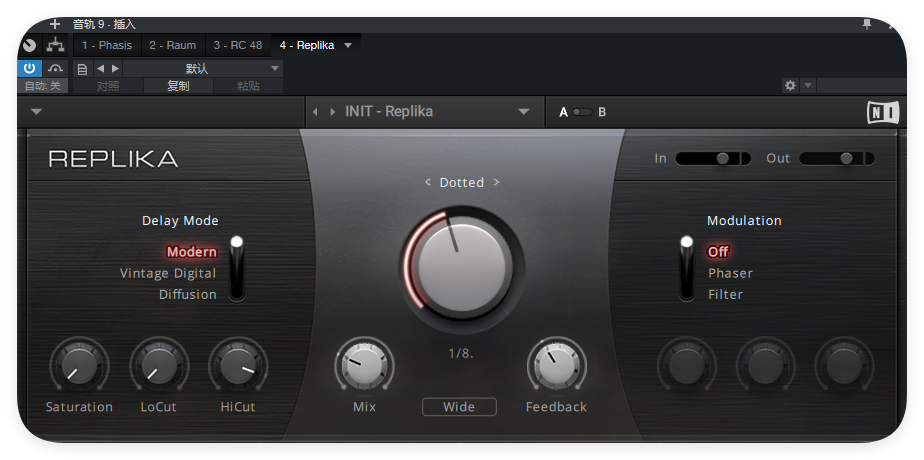Viewport: 924px width, 460px height.
Task: Click left arrow before Dotted
Action: tap(428, 183)
